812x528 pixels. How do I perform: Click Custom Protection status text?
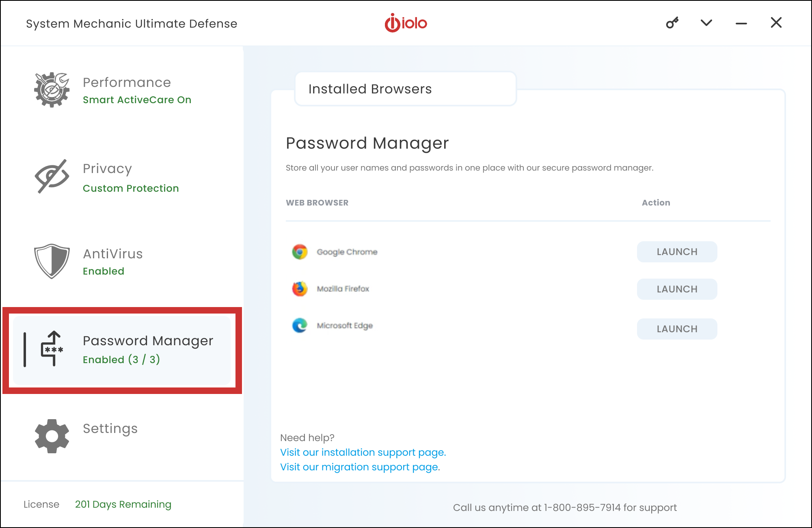coord(131,188)
